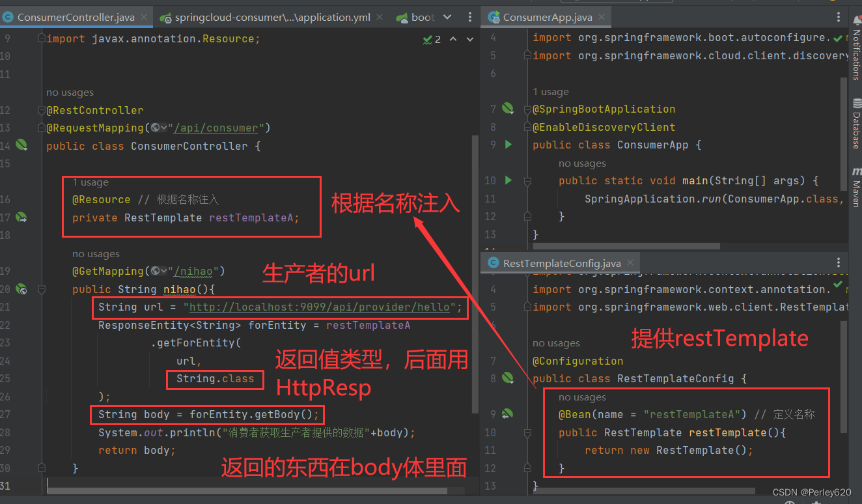
Task: Click '1 usage' hint above @SpringBootApplication
Action: pos(551,92)
